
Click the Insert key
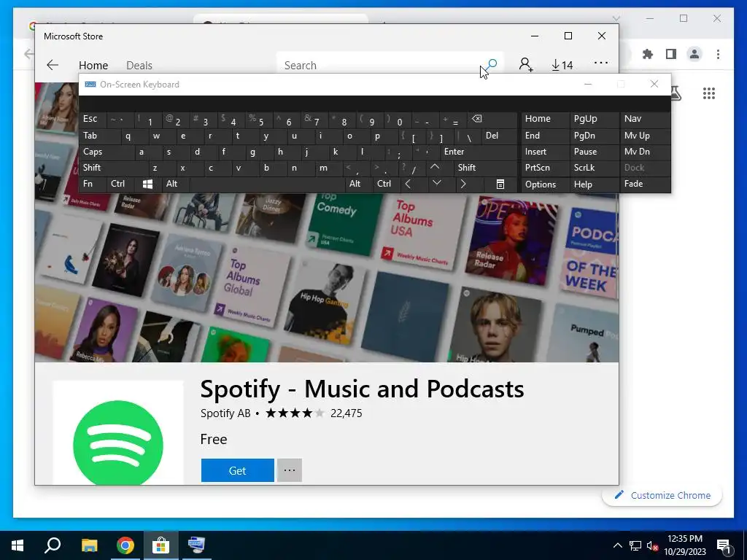(x=545, y=152)
